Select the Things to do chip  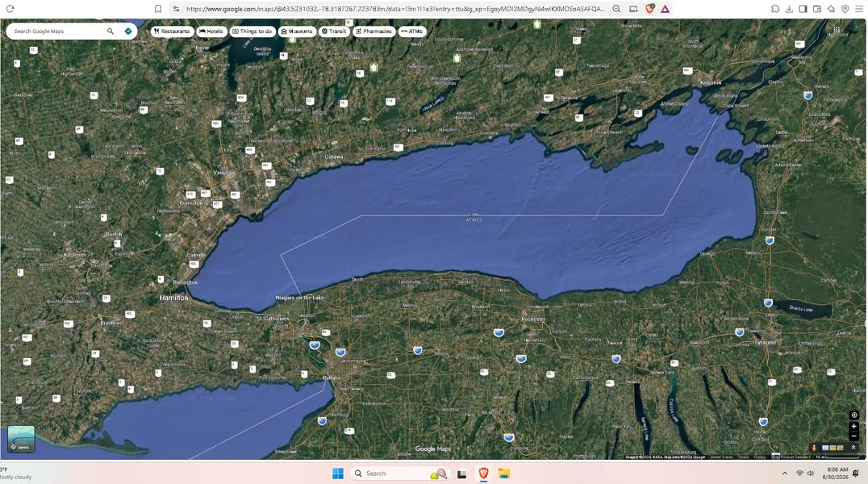click(x=252, y=31)
